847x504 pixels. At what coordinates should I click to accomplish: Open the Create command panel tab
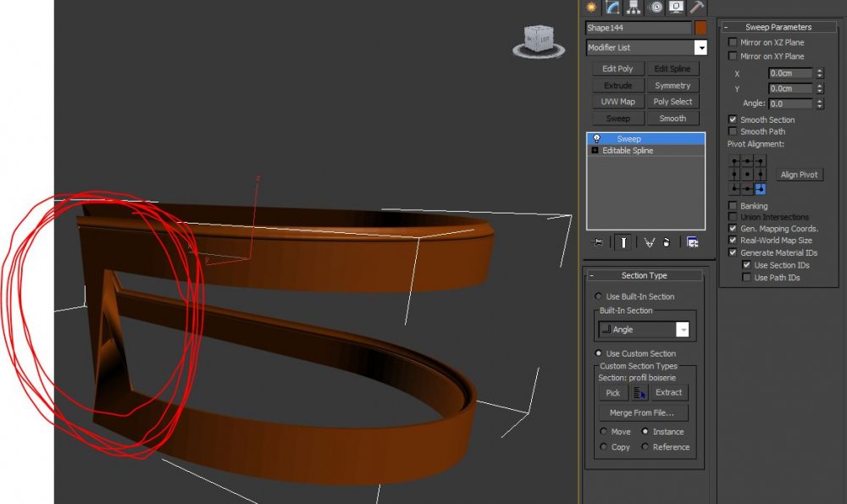pyautogui.click(x=591, y=8)
